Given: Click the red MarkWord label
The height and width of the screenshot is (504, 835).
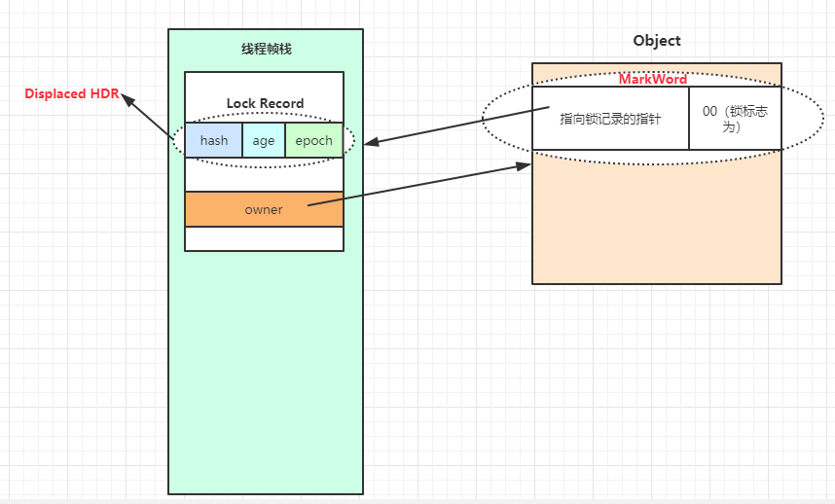Looking at the screenshot, I should click(x=653, y=79).
